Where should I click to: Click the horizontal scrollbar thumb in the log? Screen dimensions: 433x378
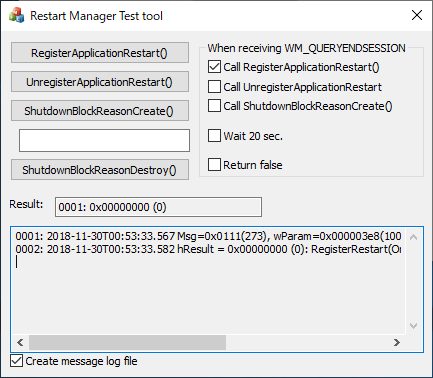127,342
